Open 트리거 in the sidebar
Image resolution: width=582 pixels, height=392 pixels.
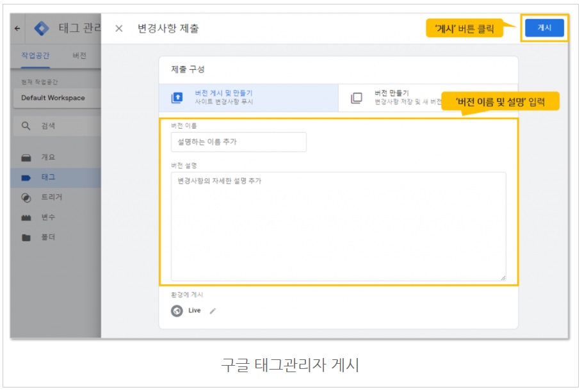56,197
